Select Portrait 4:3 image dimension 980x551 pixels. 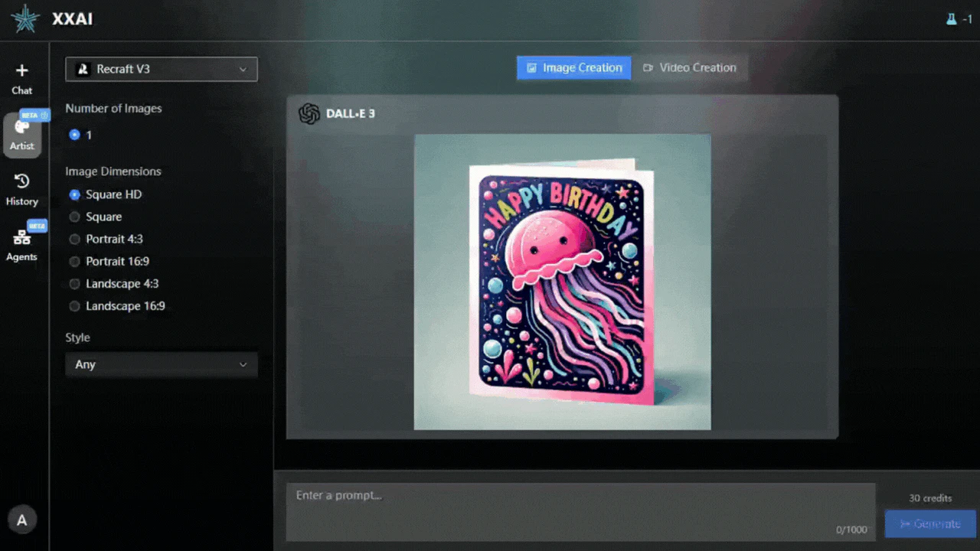click(75, 239)
